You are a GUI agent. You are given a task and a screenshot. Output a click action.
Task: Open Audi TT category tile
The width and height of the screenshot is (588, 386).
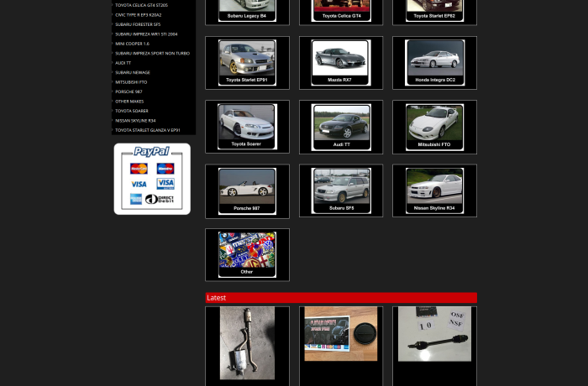pos(341,127)
